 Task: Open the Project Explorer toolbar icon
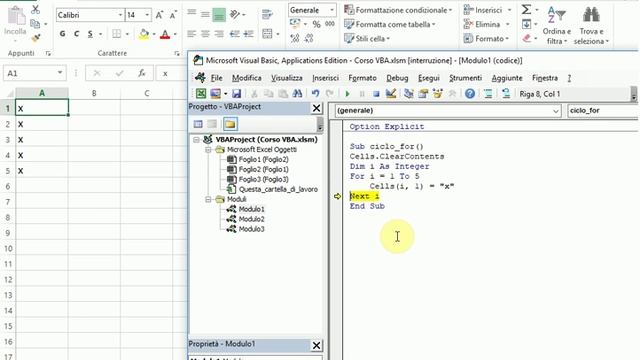coord(409,94)
